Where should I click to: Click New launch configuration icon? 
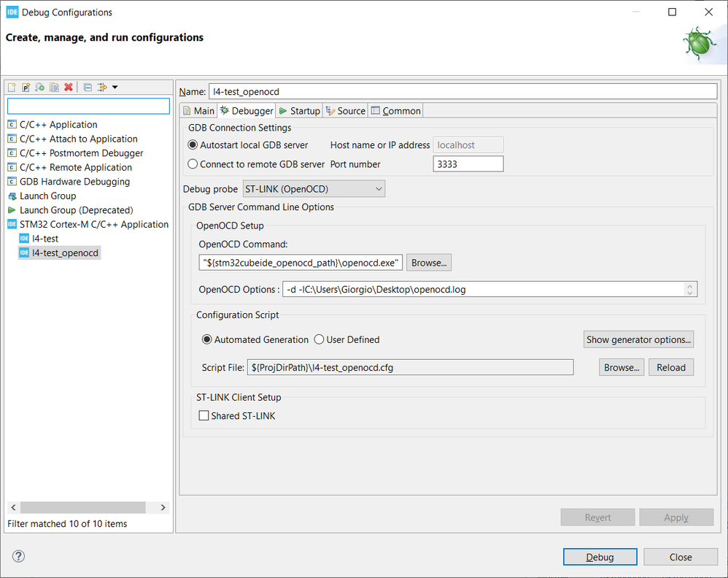click(12, 87)
